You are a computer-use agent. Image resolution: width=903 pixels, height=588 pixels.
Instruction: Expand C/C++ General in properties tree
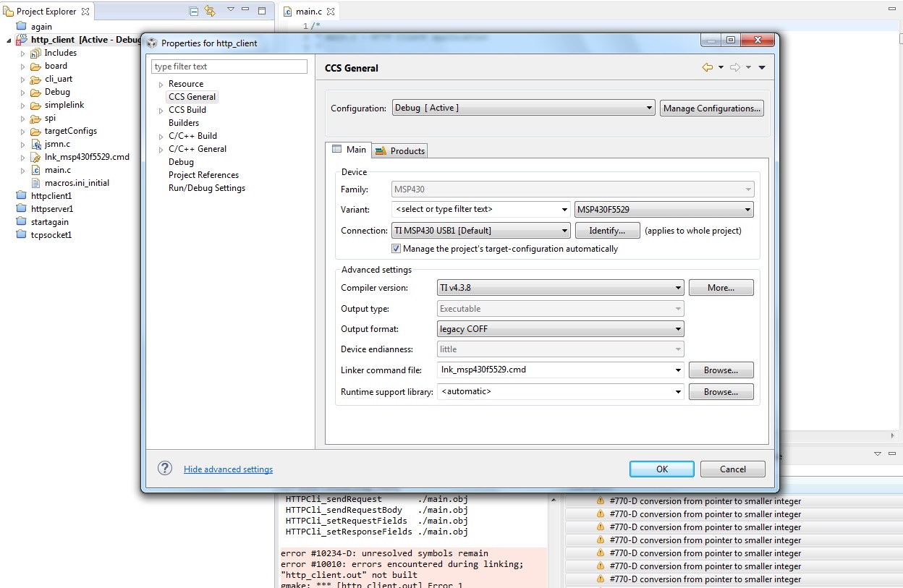pyautogui.click(x=161, y=150)
